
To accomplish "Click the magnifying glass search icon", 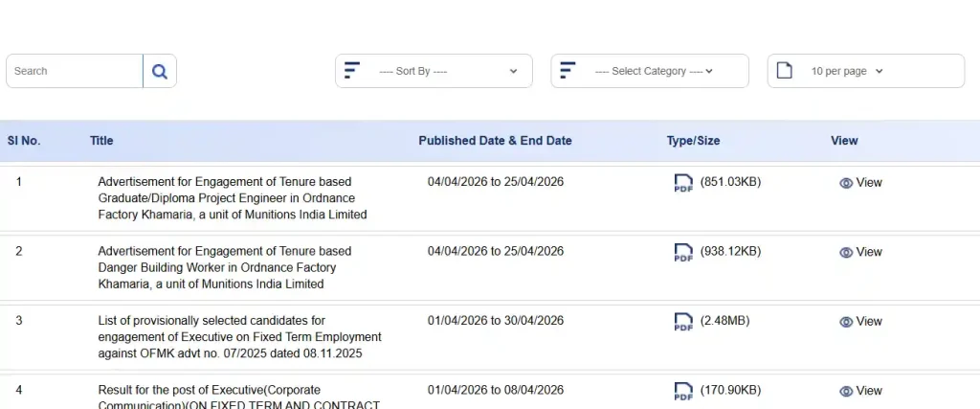I will click(x=160, y=71).
